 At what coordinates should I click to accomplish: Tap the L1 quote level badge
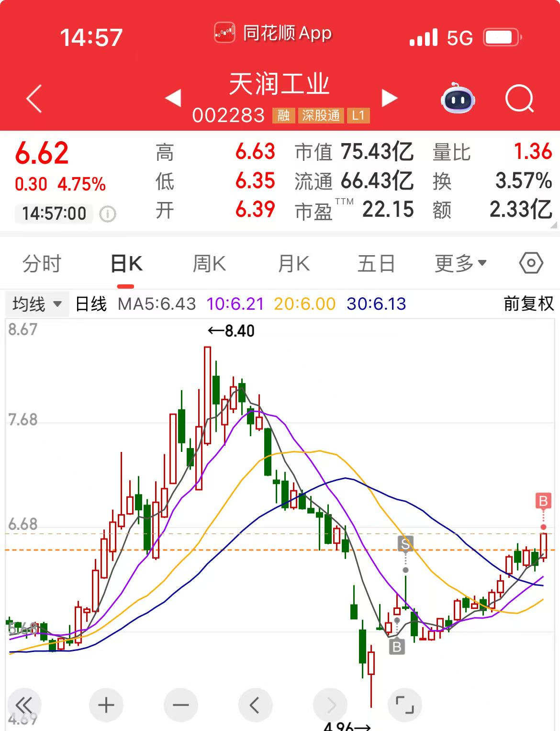tap(358, 115)
